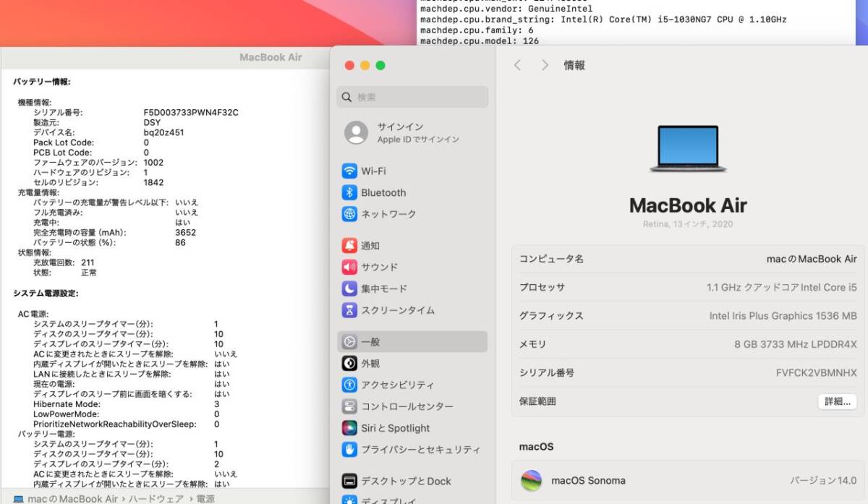This screenshot has height=504, width=868.
Task: Click the バージョン14.0 text
Action: tap(823, 480)
